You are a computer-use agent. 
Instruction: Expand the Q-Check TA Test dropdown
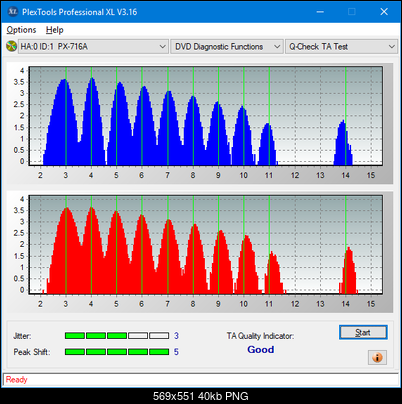point(341,47)
